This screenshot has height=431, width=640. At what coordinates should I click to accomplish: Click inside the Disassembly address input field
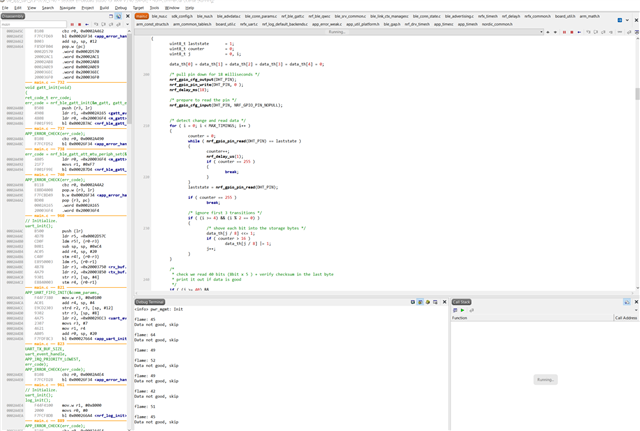coord(33,24)
